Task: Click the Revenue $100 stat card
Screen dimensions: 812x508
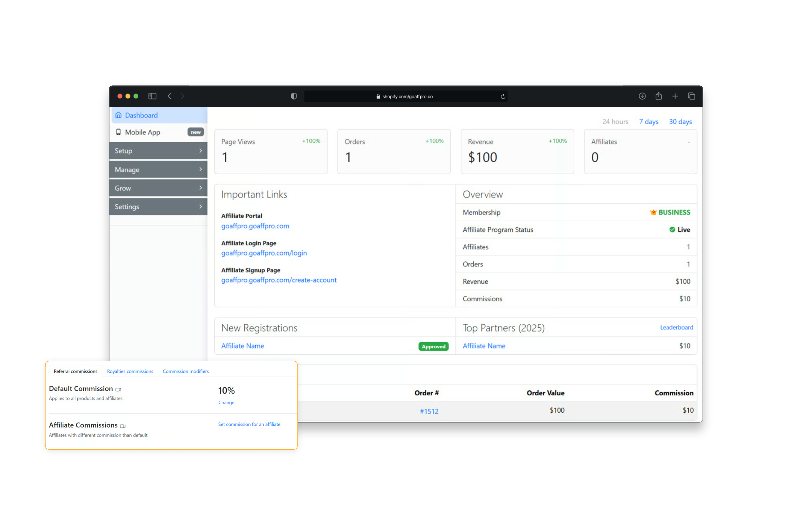Action: point(517,151)
